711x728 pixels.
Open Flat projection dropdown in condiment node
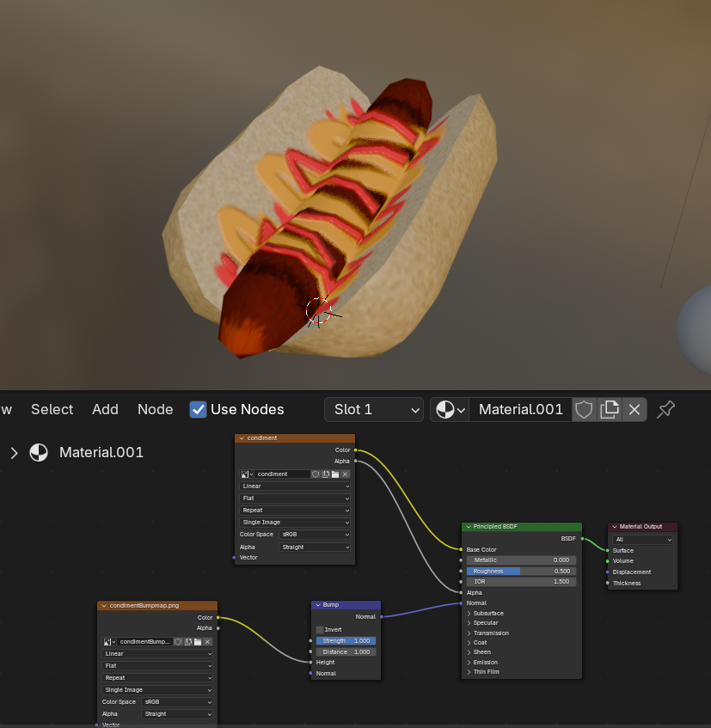tap(295, 499)
